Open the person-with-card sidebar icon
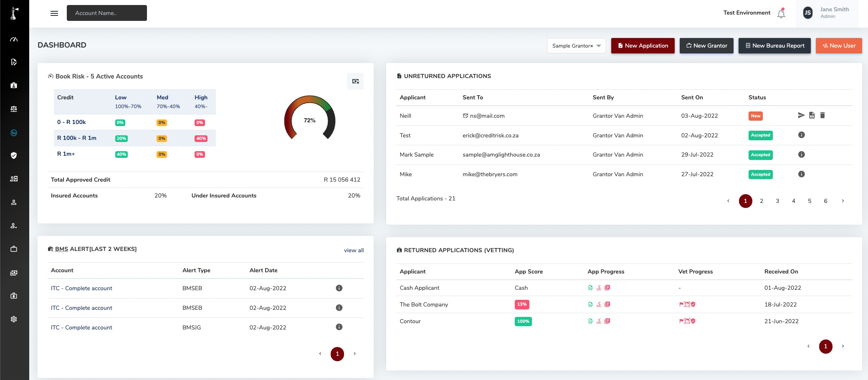The height and width of the screenshot is (380, 868). [14, 179]
